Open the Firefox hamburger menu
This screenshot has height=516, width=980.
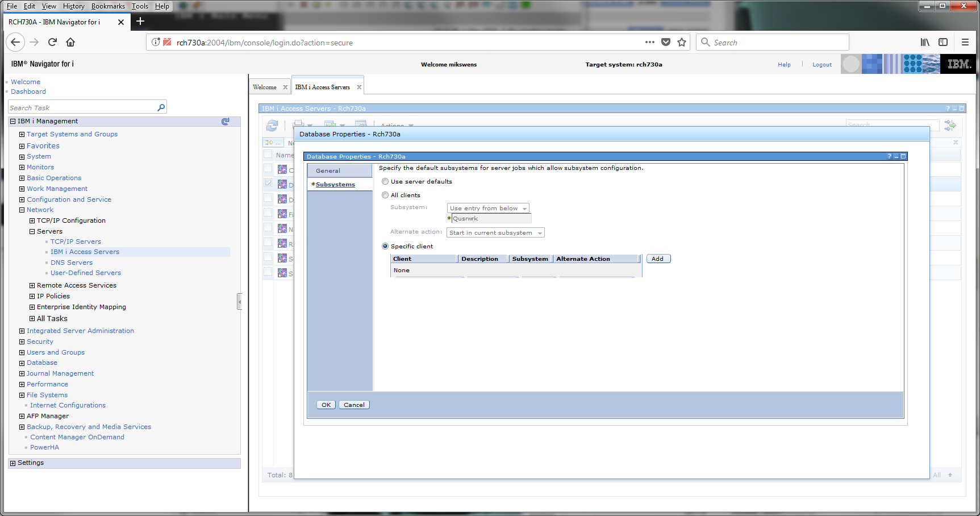tap(965, 42)
